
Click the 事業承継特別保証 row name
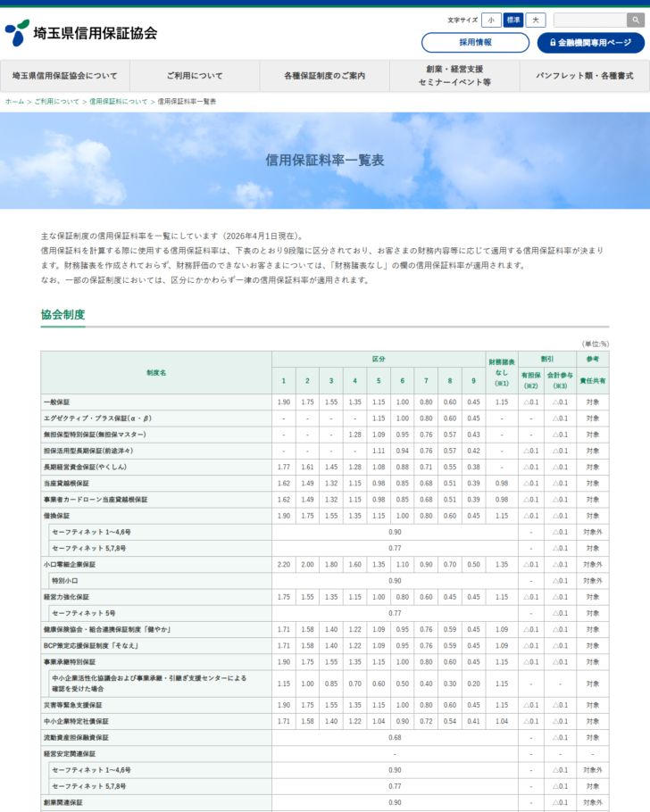click(x=70, y=662)
